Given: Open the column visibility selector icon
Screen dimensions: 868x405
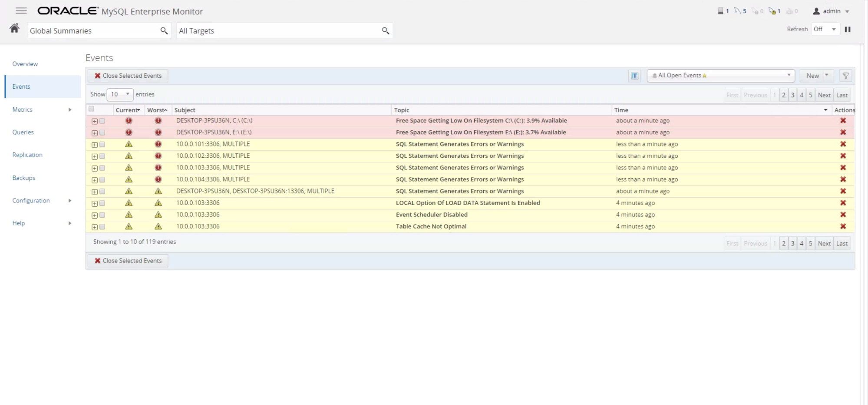Looking at the screenshot, I should 634,76.
